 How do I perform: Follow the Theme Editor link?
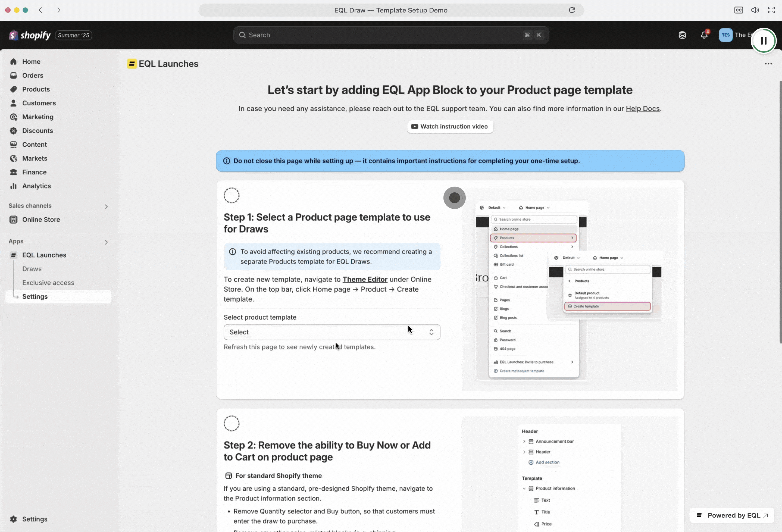[365, 279]
